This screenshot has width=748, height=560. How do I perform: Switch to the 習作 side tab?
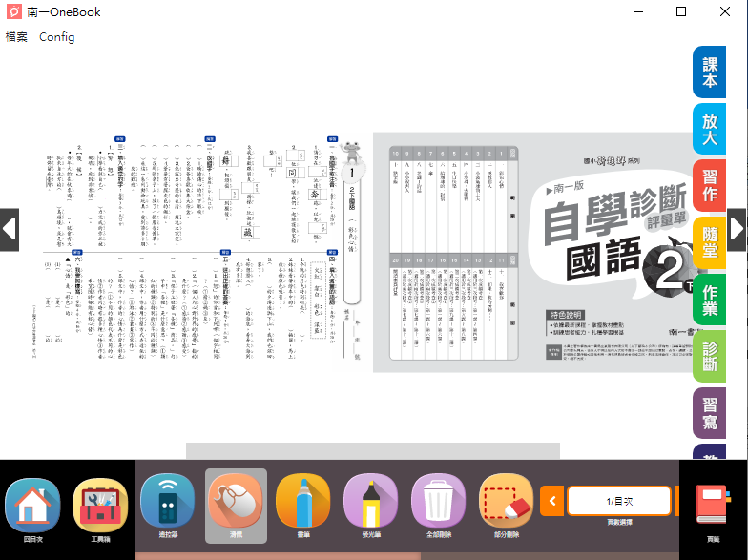tap(709, 186)
